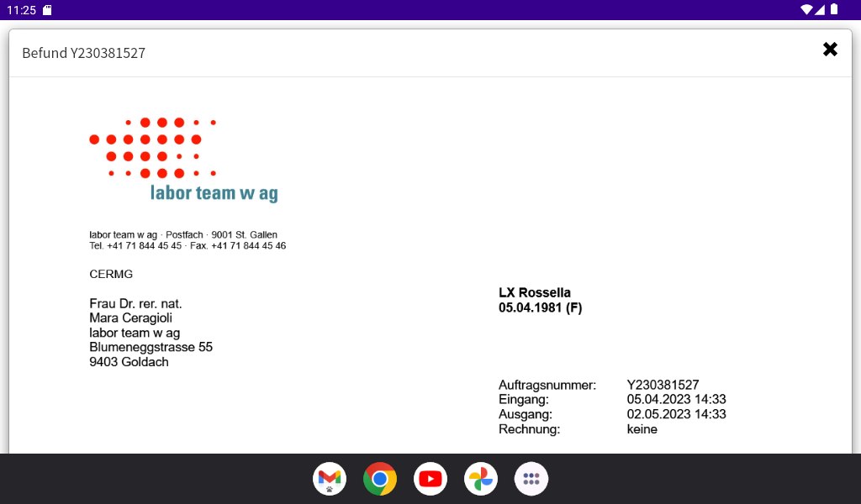Click the Rechnung value 'keine'
Image resolution: width=861 pixels, height=504 pixels.
(x=642, y=429)
